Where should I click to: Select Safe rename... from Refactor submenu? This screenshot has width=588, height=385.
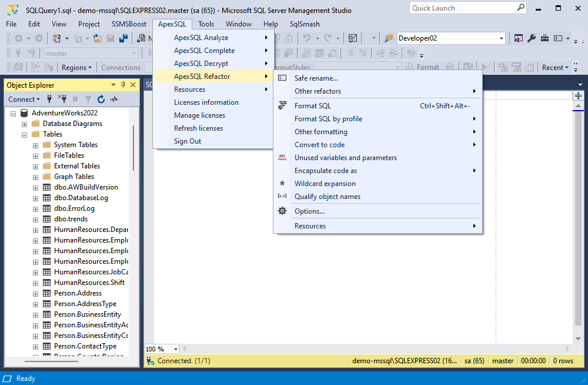pyautogui.click(x=377, y=78)
